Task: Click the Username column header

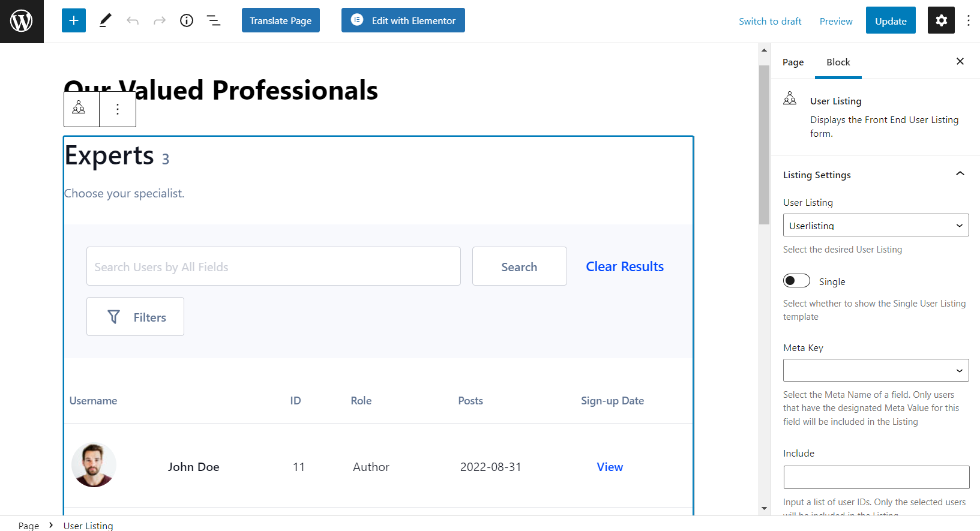Action: (93, 401)
